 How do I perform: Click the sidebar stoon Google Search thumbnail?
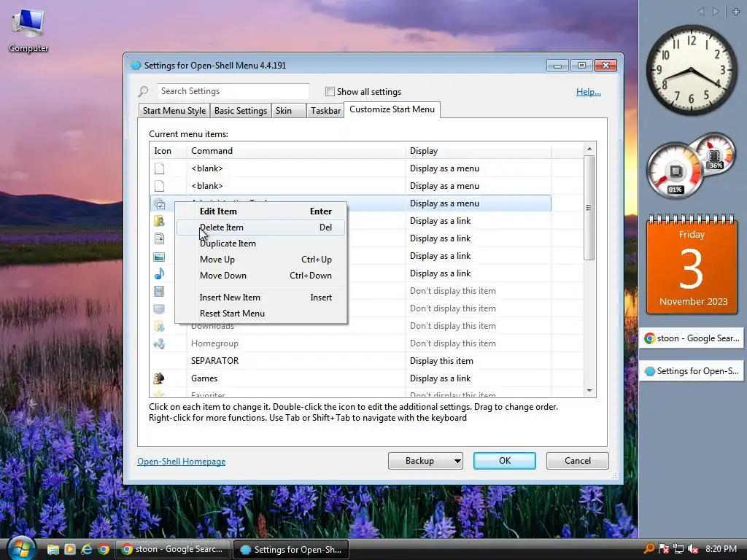click(x=692, y=338)
